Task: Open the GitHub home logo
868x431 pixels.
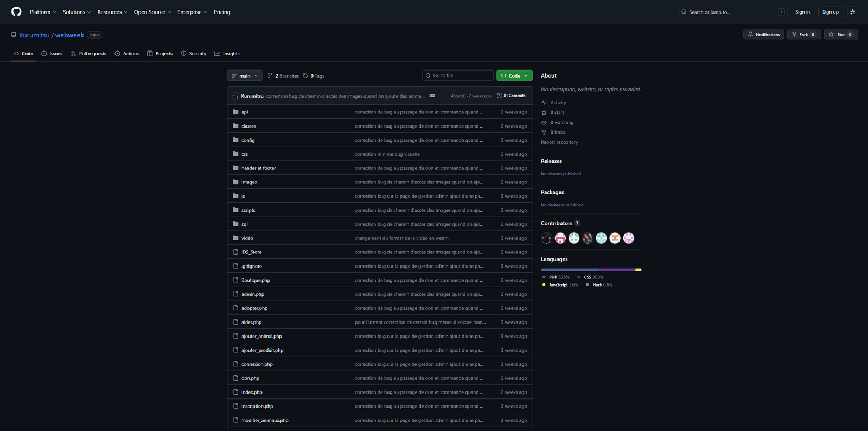Action: [16, 12]
